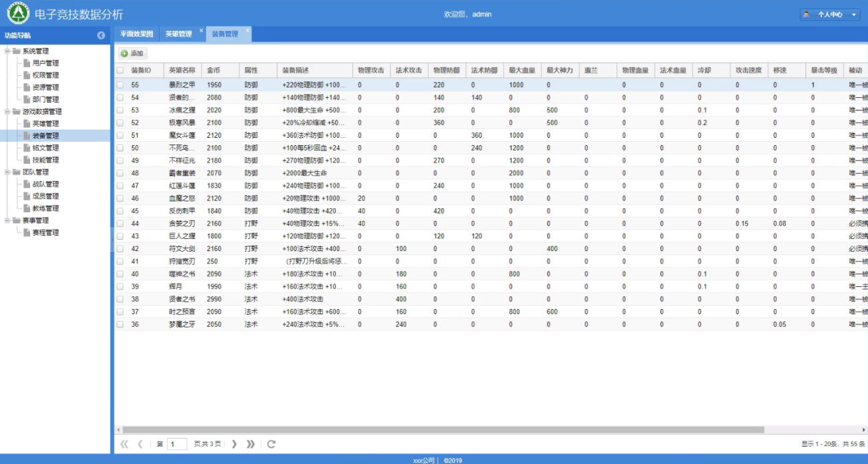This screenshot has width=868, height=464.
Task: Go to the next page arrow
Action: coord(234,444)
